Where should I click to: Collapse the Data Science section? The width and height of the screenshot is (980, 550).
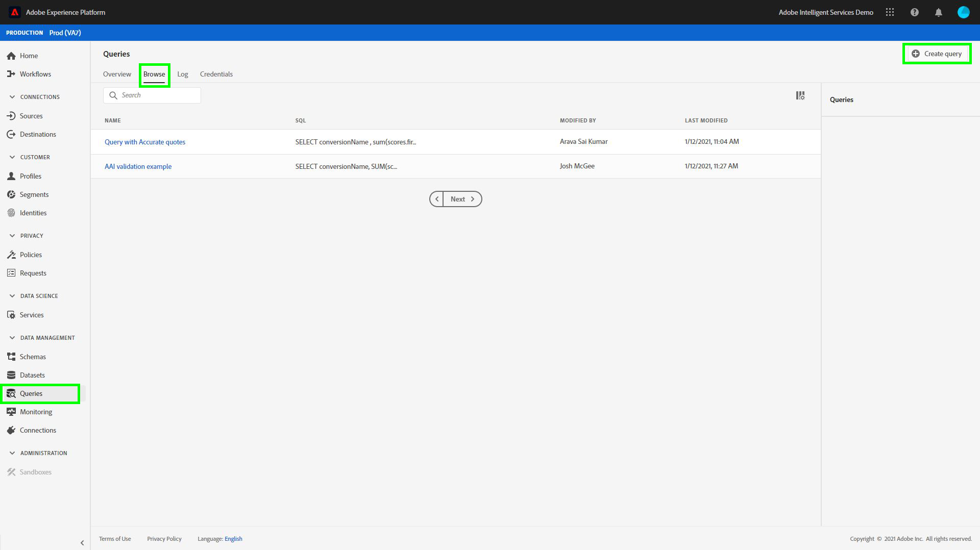[12, 296]
